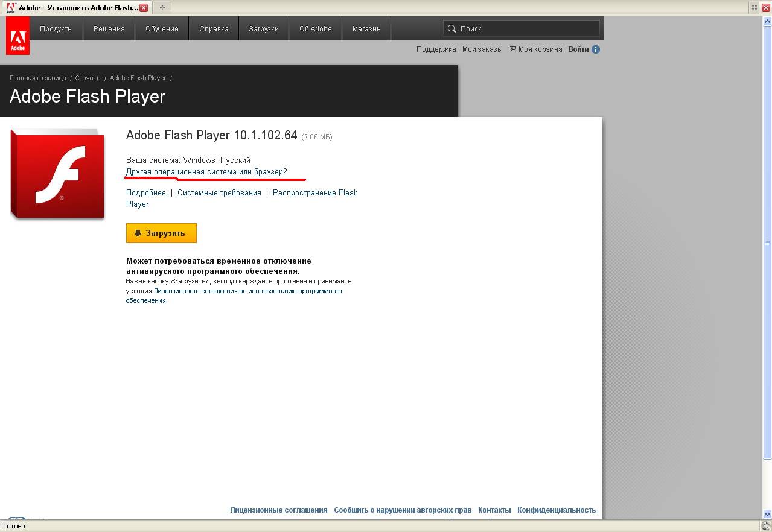Image resolution: width=772 pixels, height=532 pixels.
Task: Open Моя корзина link
Action: tap(540, 49)
